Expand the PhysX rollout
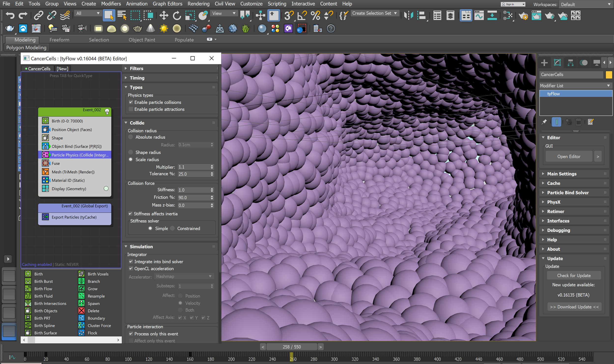Image resolution: width=614 pixels, height=364 pixels. (554, 202)
